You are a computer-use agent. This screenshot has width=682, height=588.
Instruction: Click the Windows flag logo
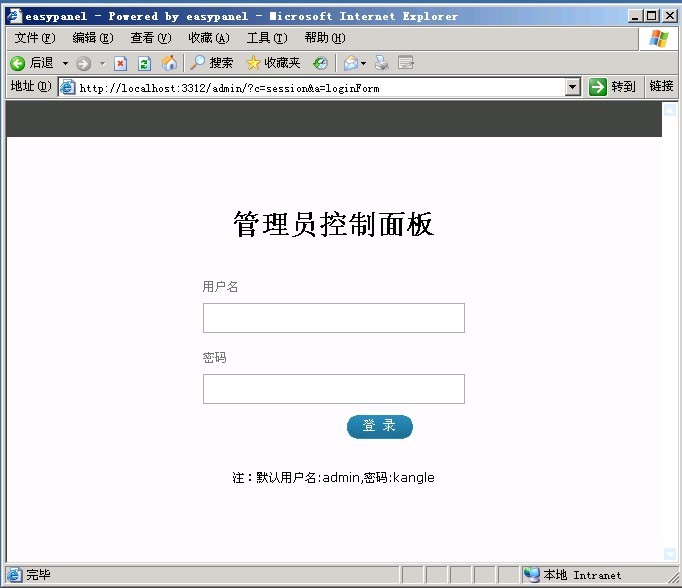coord(659,39)
